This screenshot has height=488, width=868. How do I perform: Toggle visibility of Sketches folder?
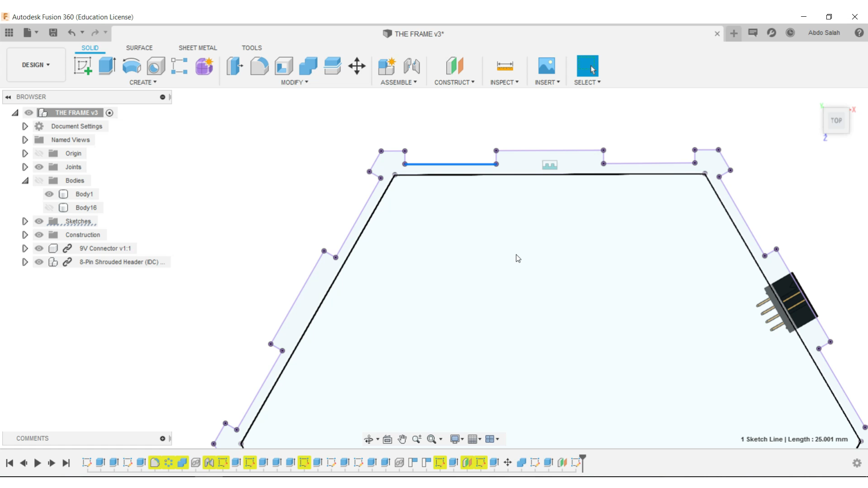(39, 221)
